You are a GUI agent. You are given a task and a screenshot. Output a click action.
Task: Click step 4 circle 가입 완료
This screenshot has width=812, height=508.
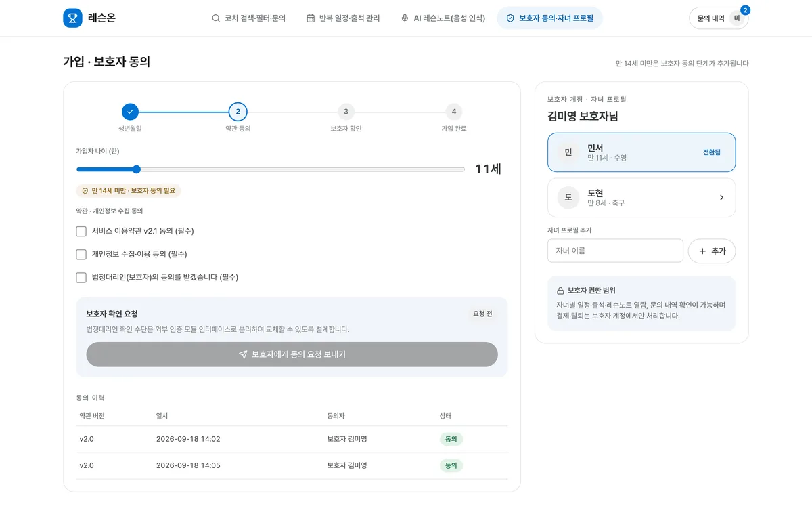(x=453, y=112)
